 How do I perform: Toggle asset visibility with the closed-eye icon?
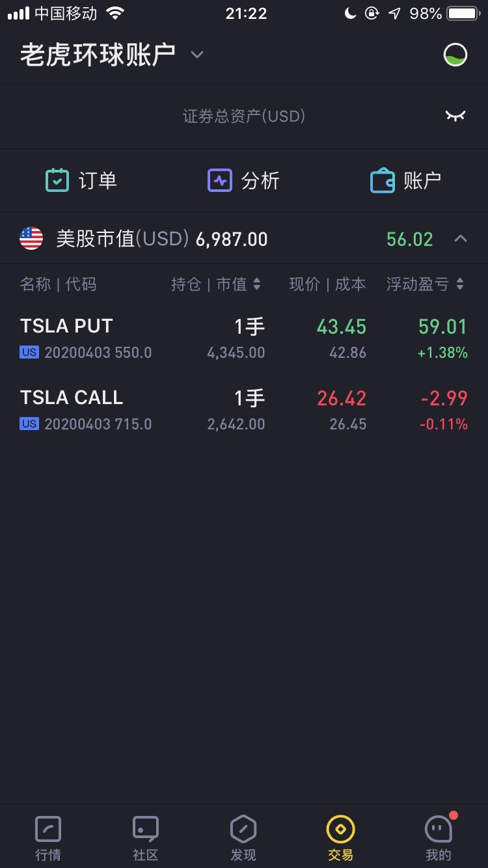click(x=455, y=116)
